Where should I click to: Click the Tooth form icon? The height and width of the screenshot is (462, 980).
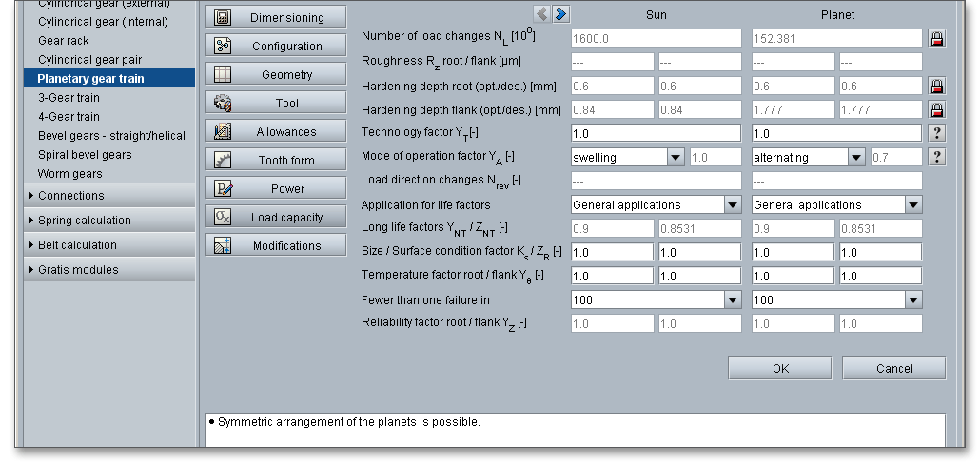223,161
